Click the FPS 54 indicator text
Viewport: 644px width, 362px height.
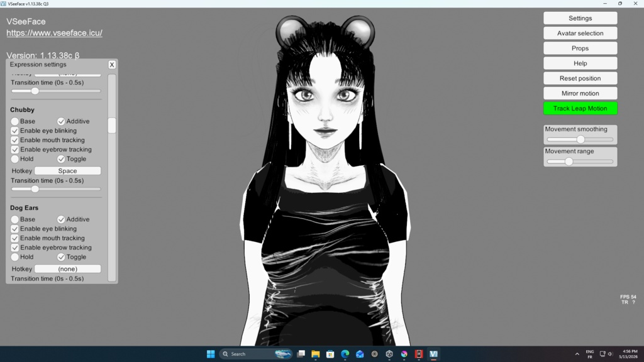628,297
